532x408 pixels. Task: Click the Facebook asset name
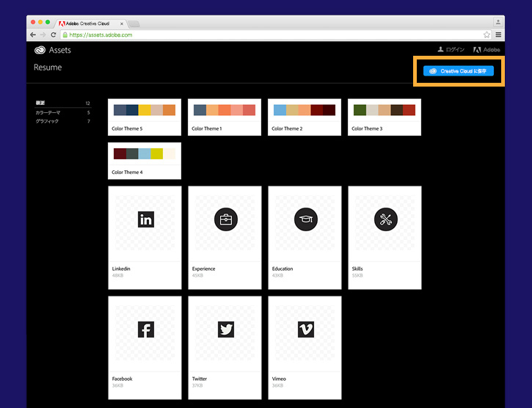[x=122, y=379]
